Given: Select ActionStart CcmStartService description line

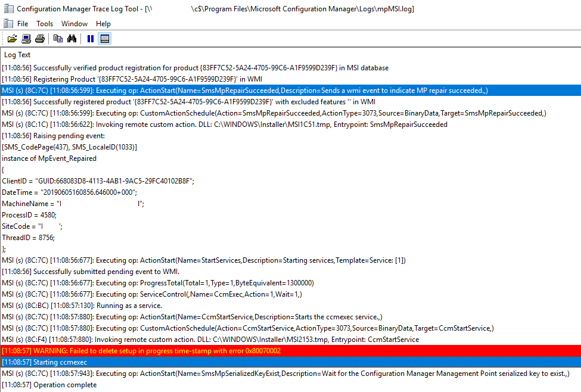Looking at the screenshot, I should [x=291, y=317].
